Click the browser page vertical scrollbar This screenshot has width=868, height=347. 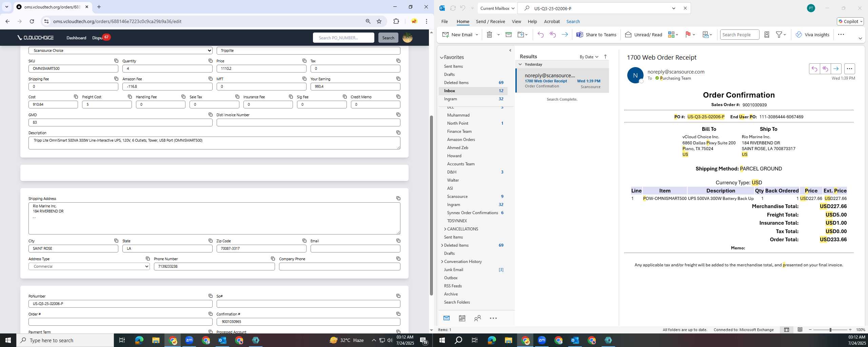point(431,205)
